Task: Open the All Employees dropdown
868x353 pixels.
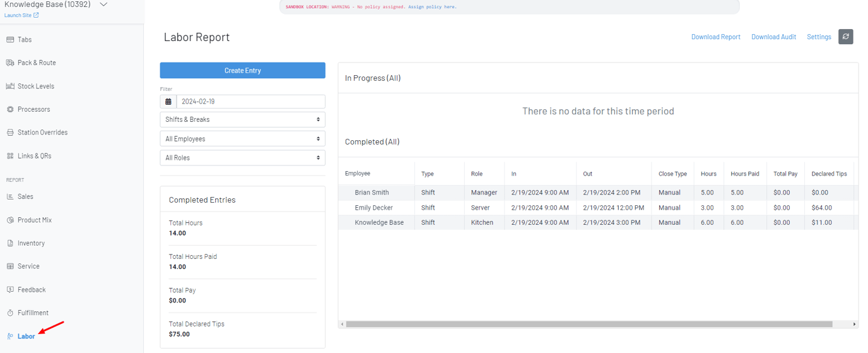Action: [x=242, y=139]
